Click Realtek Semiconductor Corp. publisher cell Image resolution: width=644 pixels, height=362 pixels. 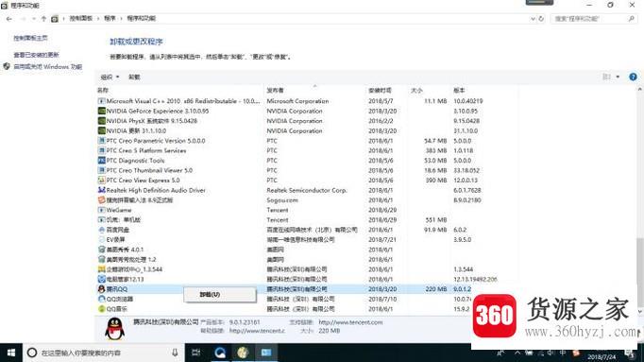pyautogui.click(x=307, y=190)
